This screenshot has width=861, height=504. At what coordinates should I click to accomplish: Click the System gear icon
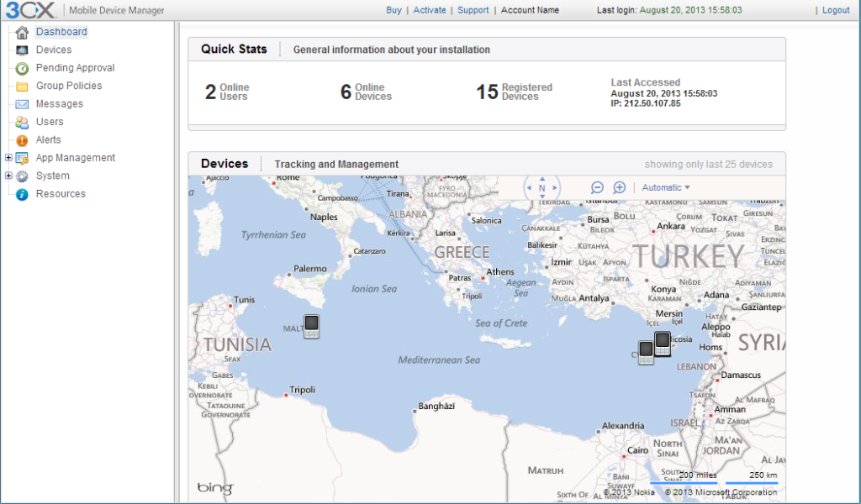point(22,176)
